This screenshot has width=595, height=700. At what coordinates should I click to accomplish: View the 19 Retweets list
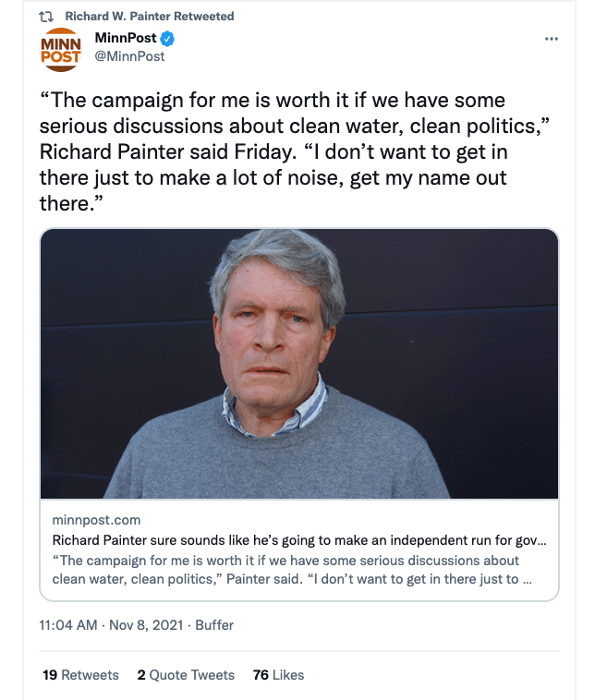[x=81, y=675]
